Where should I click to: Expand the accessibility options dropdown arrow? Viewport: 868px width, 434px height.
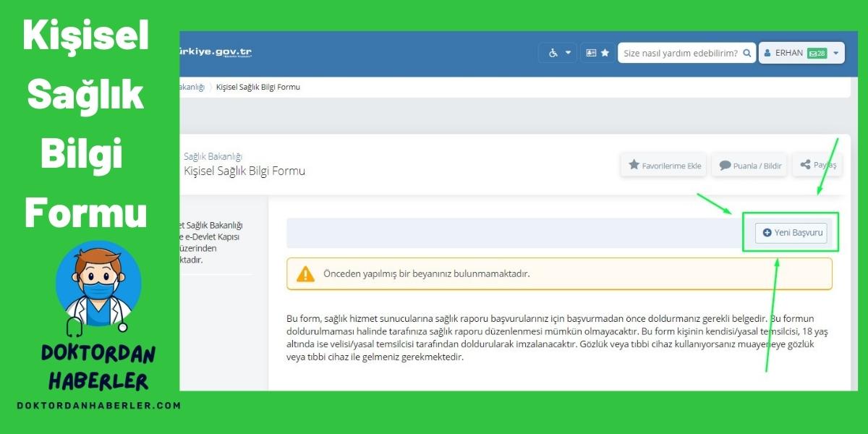point(568,53)
